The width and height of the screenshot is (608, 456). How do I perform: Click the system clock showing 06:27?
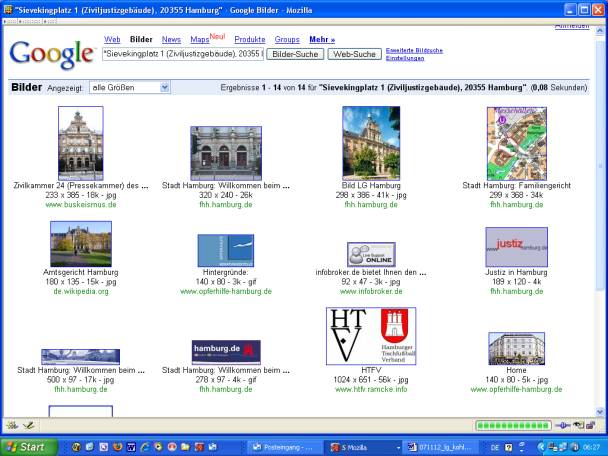pos(592,447)
